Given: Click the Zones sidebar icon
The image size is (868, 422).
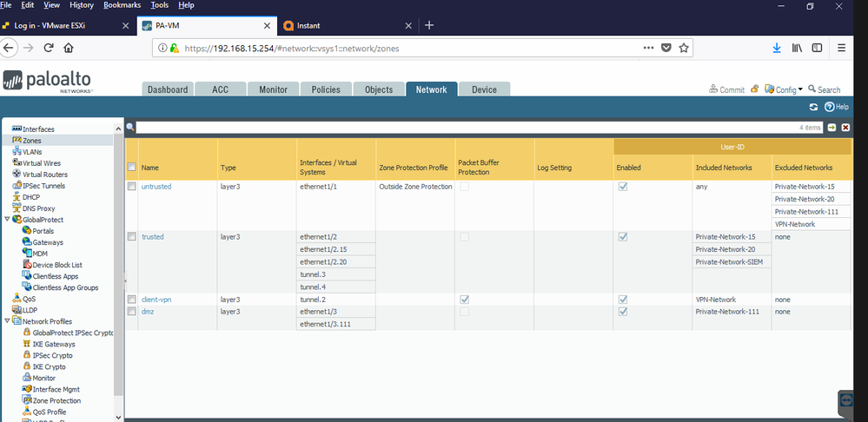Looking at the screenshot, I should 17,141.
